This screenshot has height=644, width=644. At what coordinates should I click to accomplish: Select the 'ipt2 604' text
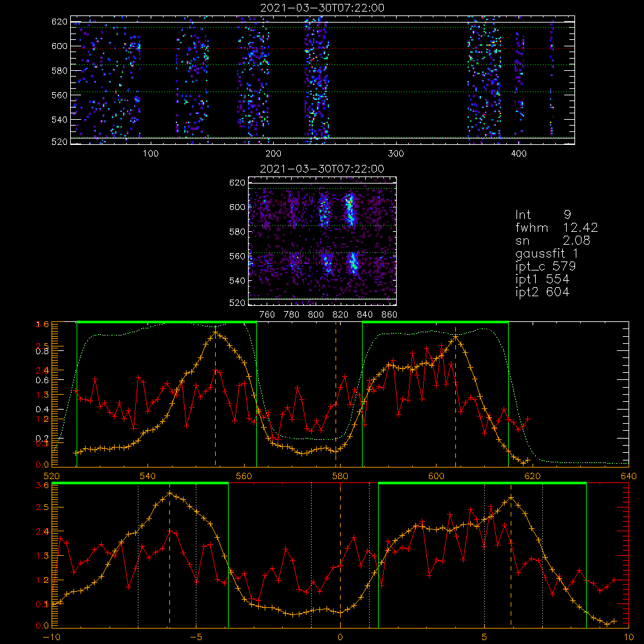[542, 292]
